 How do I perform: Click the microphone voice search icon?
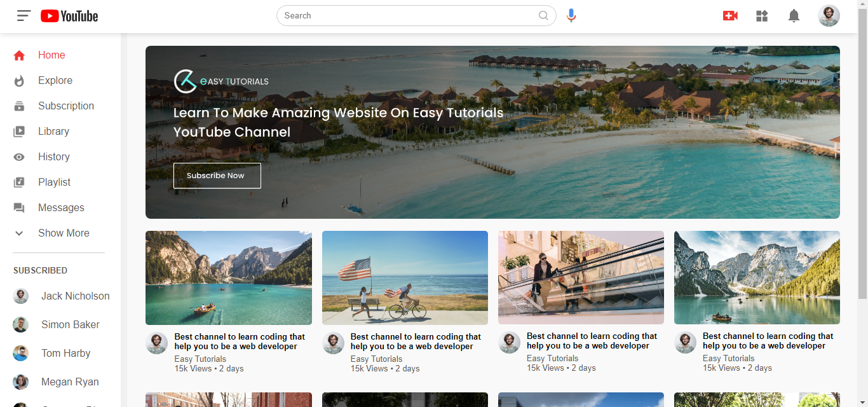571,16
